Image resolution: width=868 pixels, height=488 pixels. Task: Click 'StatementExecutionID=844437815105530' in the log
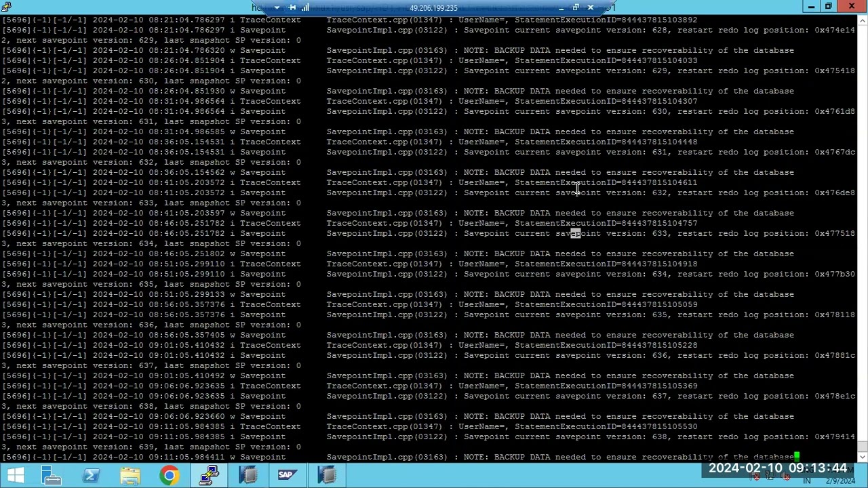pyautogui.click(x=606, y=426)
